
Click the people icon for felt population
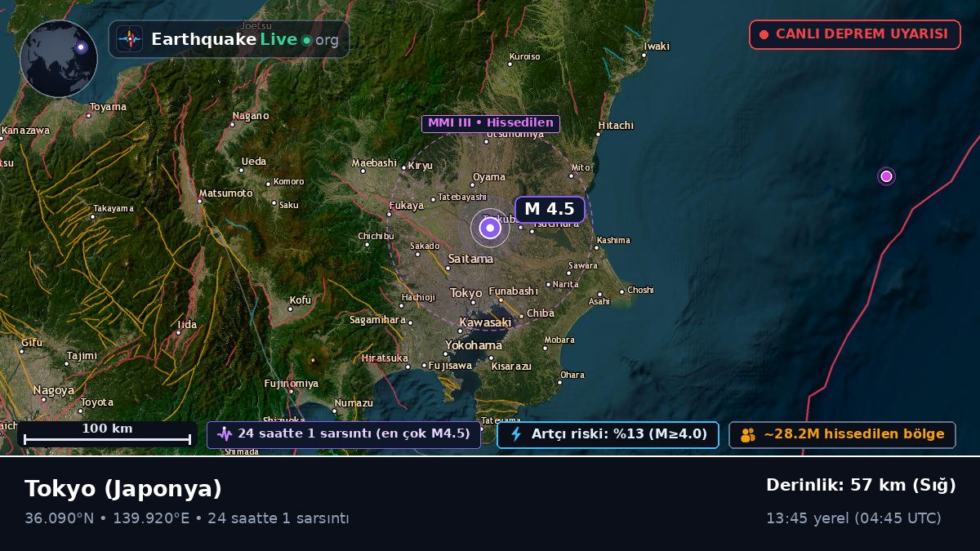[748, 435]
